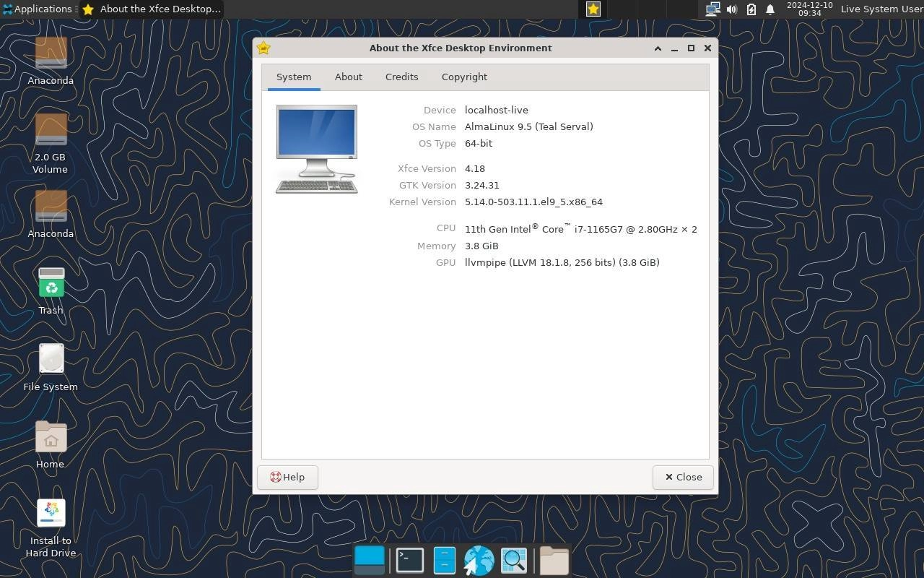Screen dimensions: 924x578
Task: Open the network connection tray icon
Action: [712, 9]
